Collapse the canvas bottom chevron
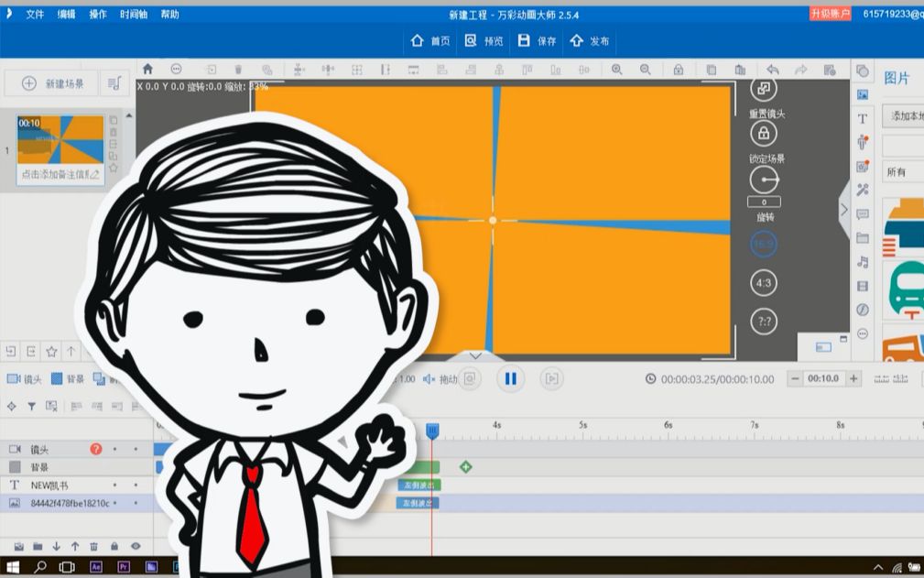Image resolution: width=924 pixels, height=578 pixels. pyautogui.click(x=475, y=356)
